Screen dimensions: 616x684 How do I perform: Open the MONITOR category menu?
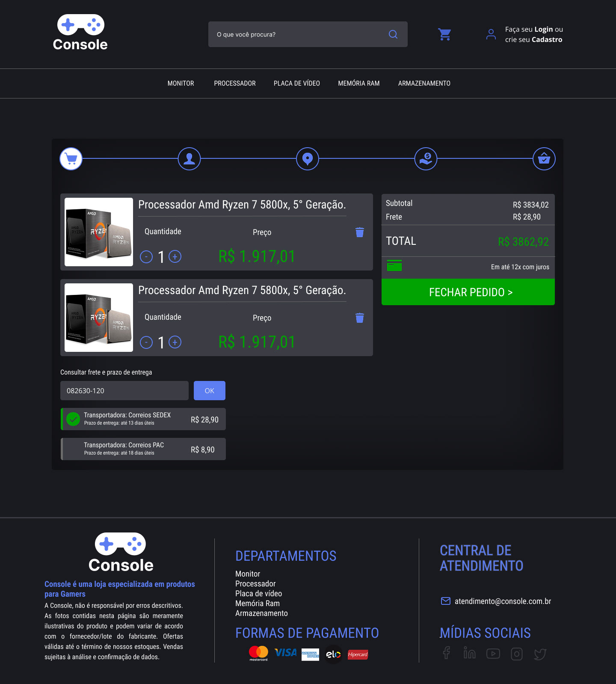pos(181,83)
